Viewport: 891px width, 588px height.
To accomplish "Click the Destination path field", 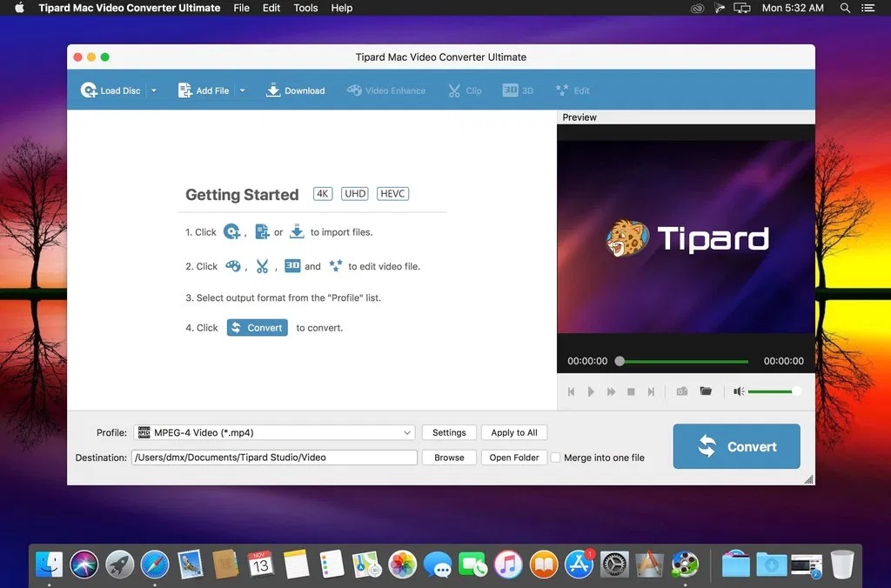I will [273, 457].
